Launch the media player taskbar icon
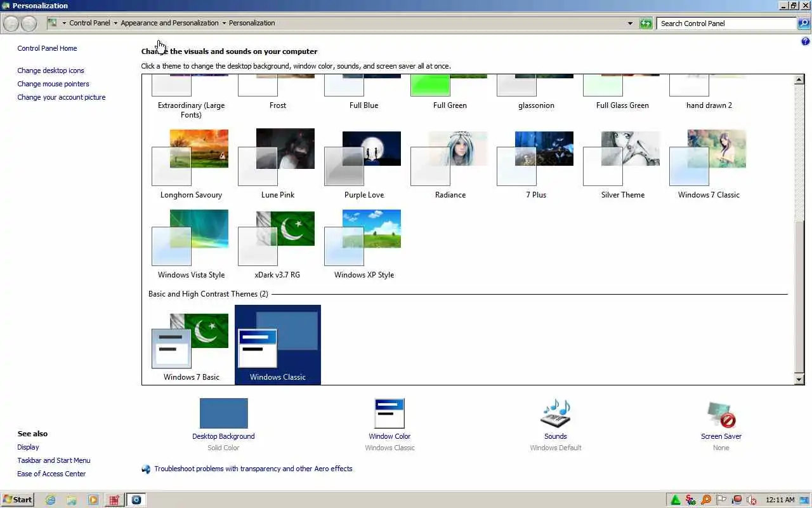This screenshot has width=812, height=508. (x=93, y=500)
